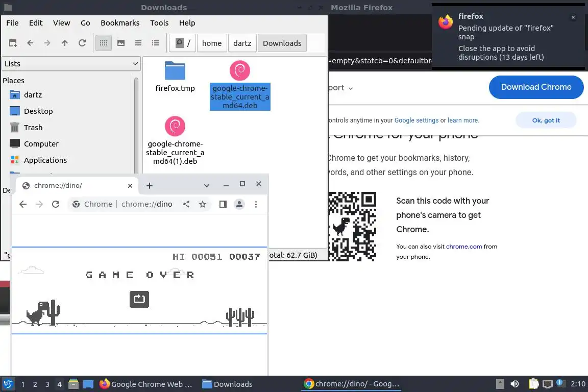Click Ok, got it button
Viewport: 588px width, 392px height.
click(x=546, y=120)
